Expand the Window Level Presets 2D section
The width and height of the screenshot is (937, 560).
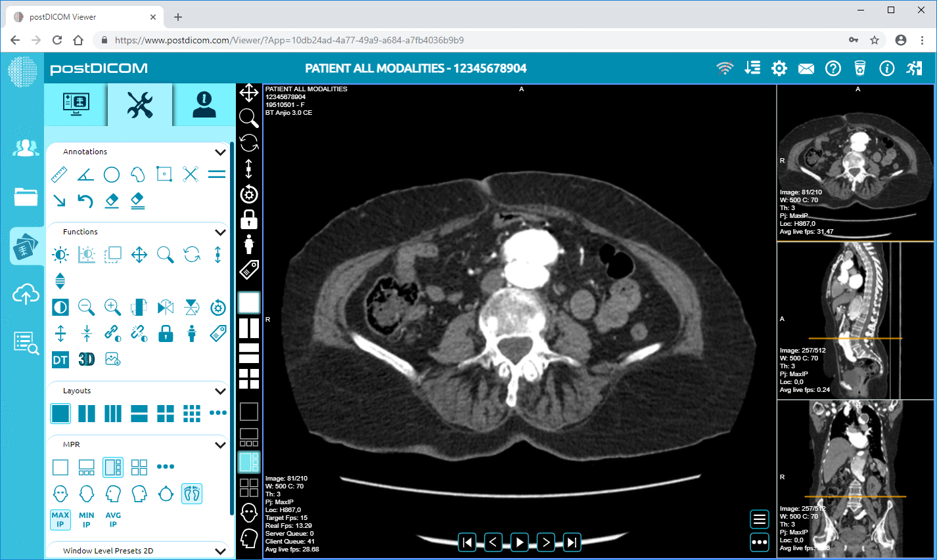220,551
